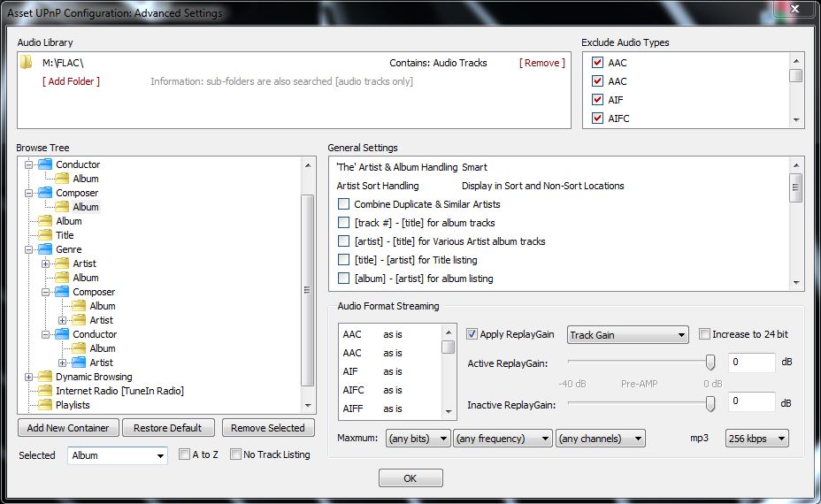Open the 256 kbps mp3 bitrate dropdown
This screenshot has height=504, width=821.
point(756,439)
